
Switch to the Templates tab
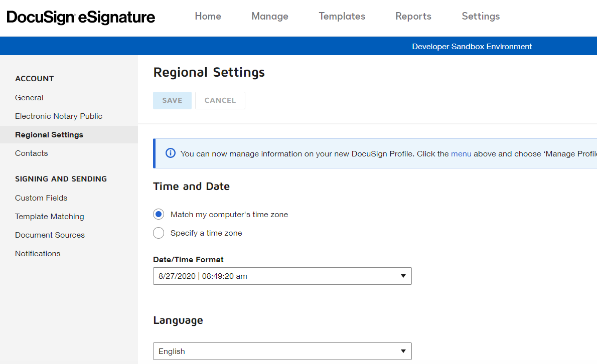click(x=342, y=17)
